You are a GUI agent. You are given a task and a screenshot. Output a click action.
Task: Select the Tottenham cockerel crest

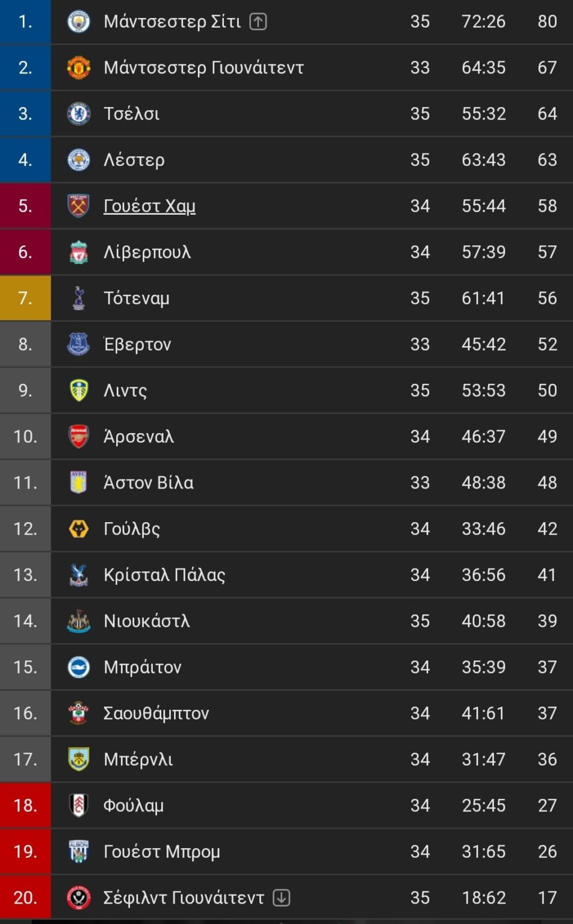click(78, 298)
